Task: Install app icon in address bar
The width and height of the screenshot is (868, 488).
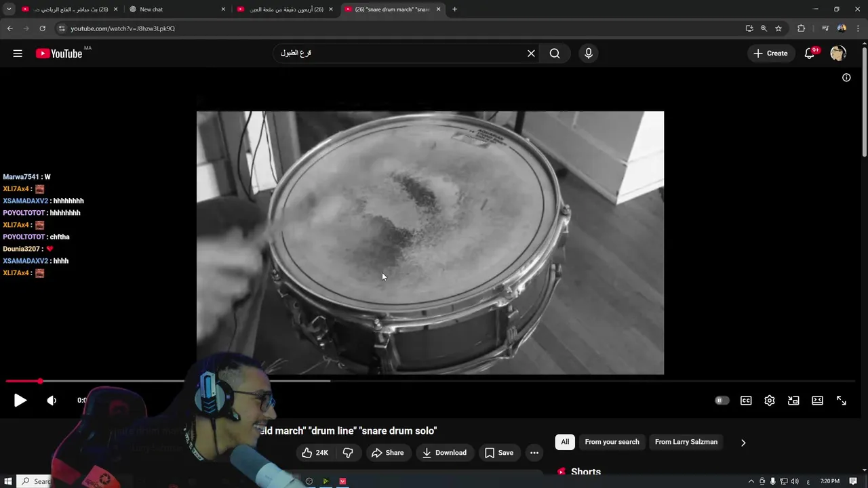Action: click(x=749, y=28)
